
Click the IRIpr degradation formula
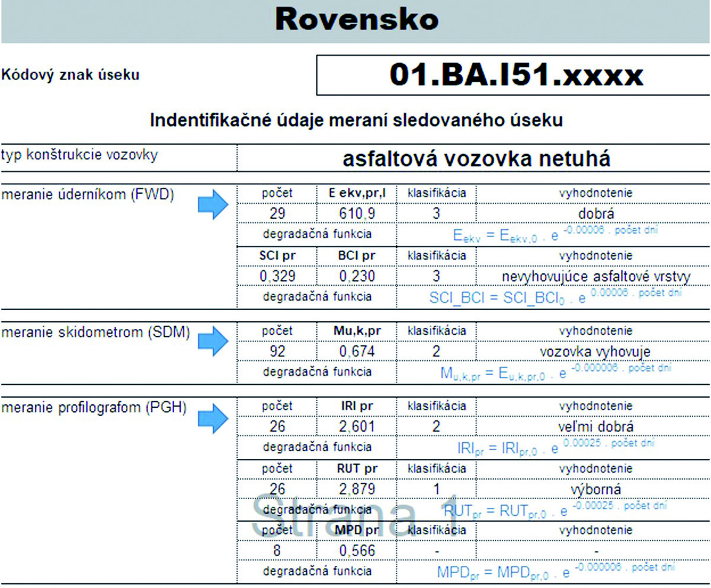click(x=555, y=446)
